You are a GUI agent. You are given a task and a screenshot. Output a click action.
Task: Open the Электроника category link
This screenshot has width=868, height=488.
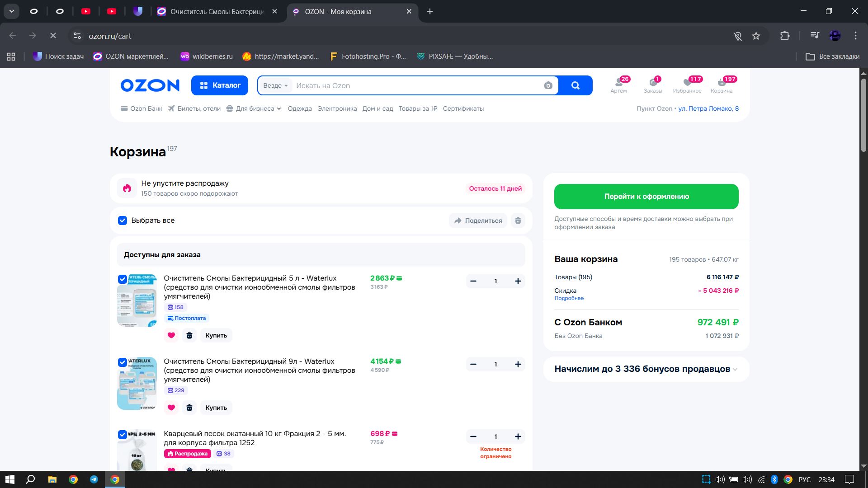click(x=337, y=108)
